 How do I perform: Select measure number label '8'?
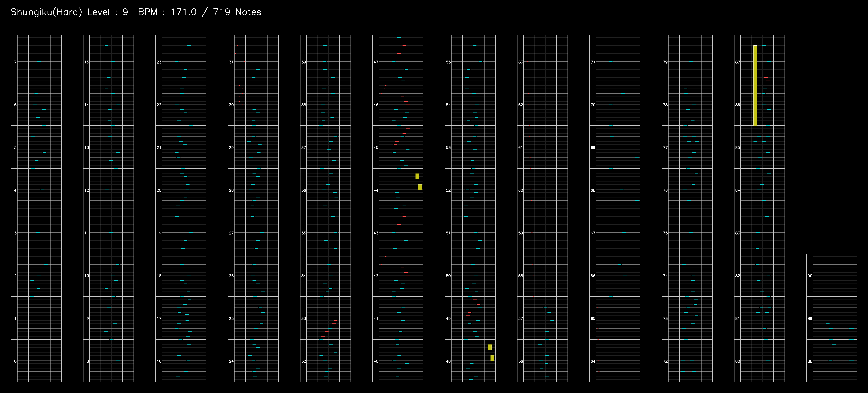click(88, 361)
